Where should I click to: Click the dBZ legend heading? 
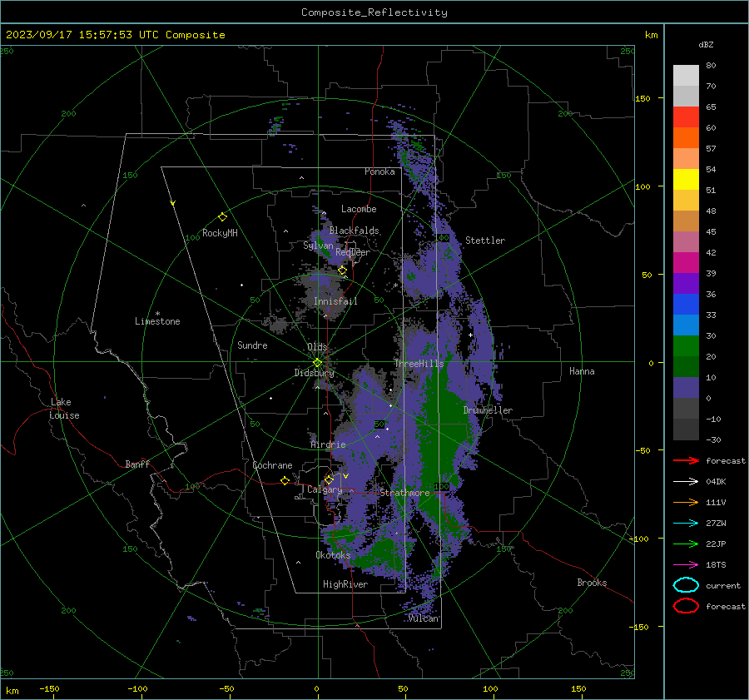pyautogui.click(x=706, y=44)
